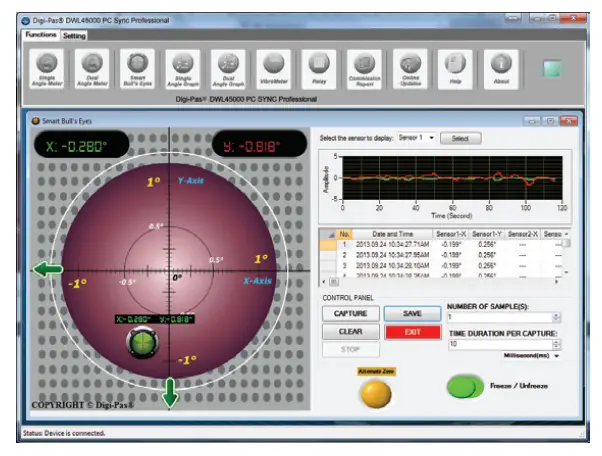Viewport: 602px width, 456px height.
Task: Click the amplitude time graph
Action: 452,178
